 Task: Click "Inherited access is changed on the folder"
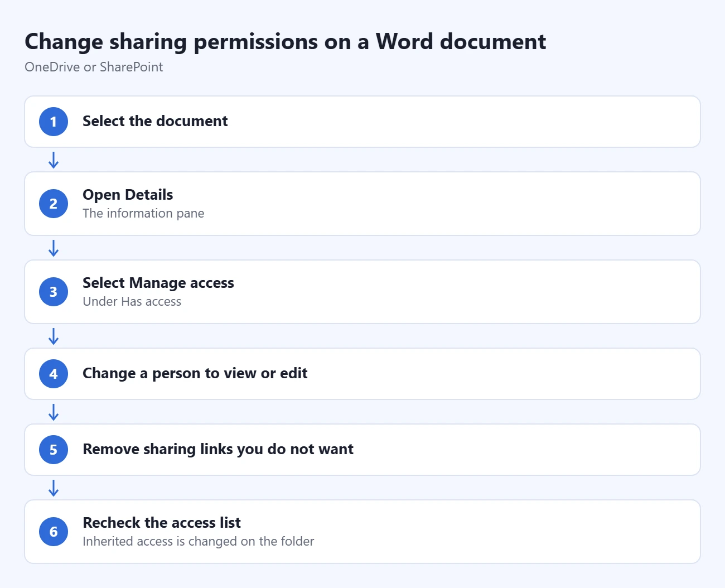[x=199, y=541]
